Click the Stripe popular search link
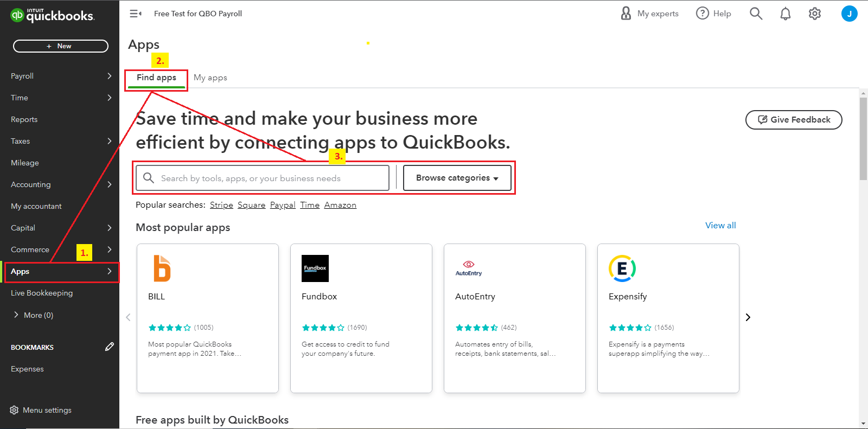This screenshot has width=868, height=429. tap(221, 205)
